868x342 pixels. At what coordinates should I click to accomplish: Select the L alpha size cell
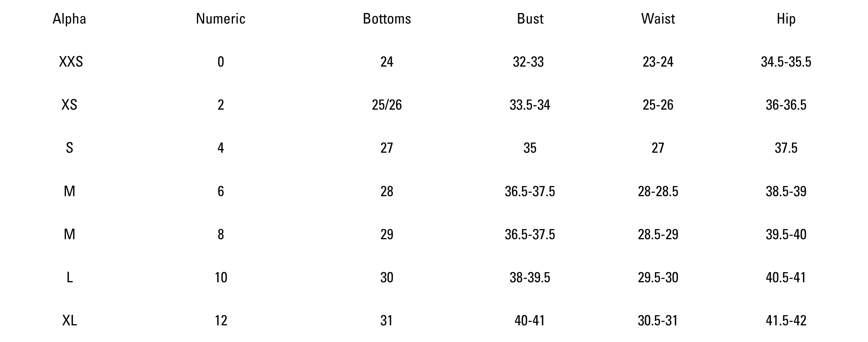point(70,277)
